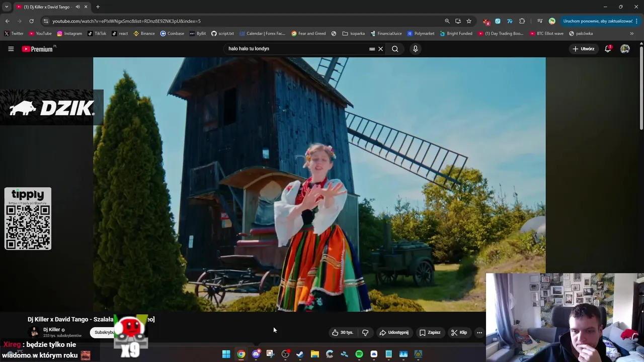Open Chrome three-dot menu
Image resolution: width=644 pixels, height=362 pixels.
[x=637, y=21]
